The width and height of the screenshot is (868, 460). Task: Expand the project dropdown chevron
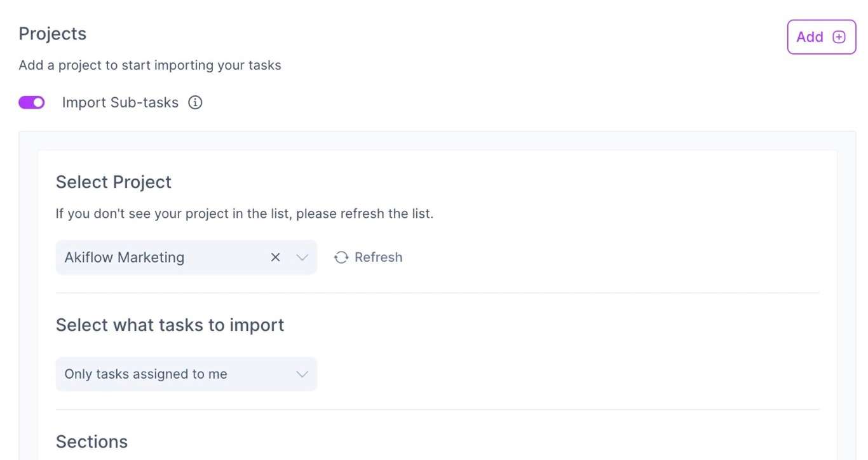point(302,257)
